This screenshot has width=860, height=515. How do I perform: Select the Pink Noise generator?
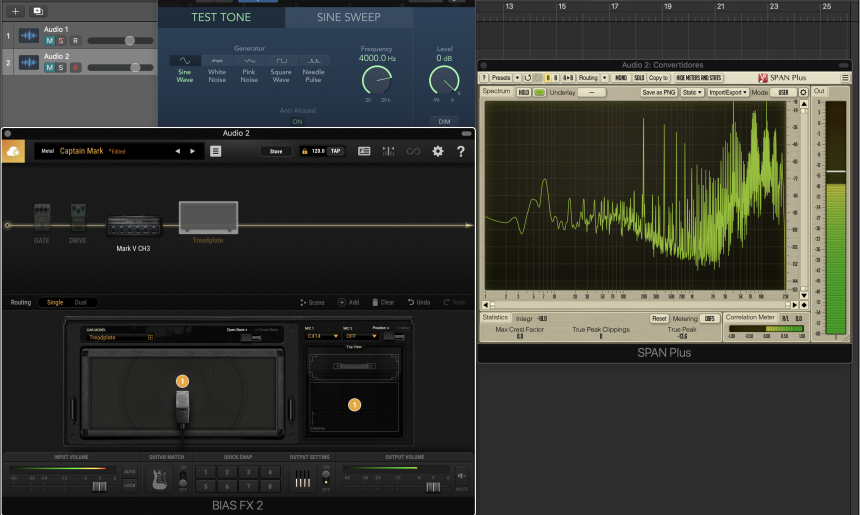point(249,60)
